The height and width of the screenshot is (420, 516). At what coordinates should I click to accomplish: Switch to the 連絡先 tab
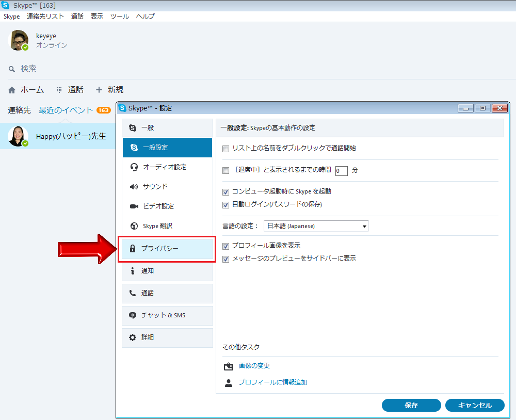(x=19, y=110)
